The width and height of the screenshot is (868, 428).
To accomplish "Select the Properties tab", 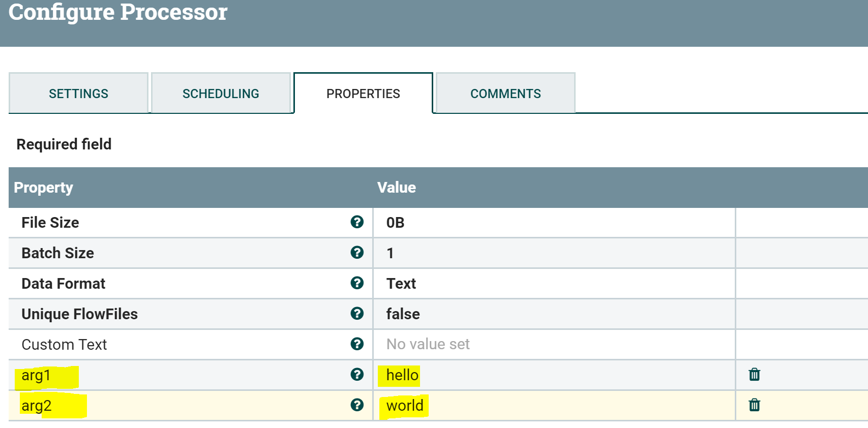I will [x=363, y=94].
